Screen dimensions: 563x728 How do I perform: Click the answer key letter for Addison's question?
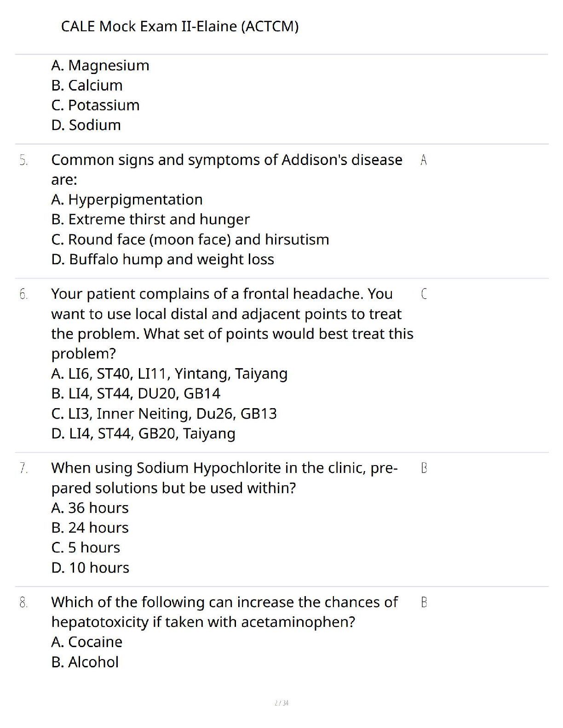pos(424,160)
